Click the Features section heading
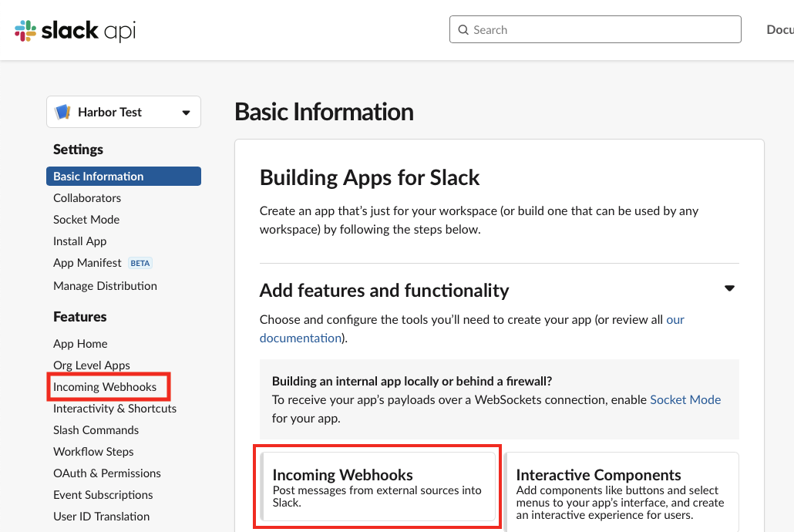The image size is (794, 532). [x=80, y=317]
